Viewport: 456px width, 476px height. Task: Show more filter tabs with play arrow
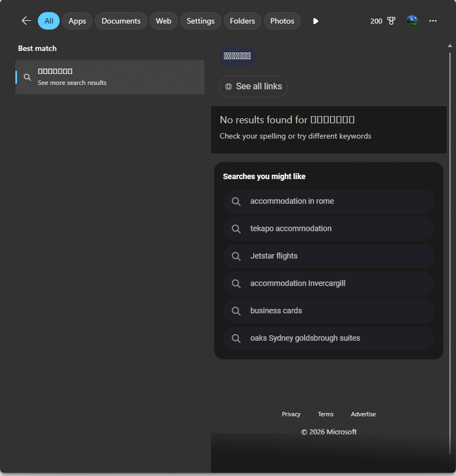click(316, 21)
